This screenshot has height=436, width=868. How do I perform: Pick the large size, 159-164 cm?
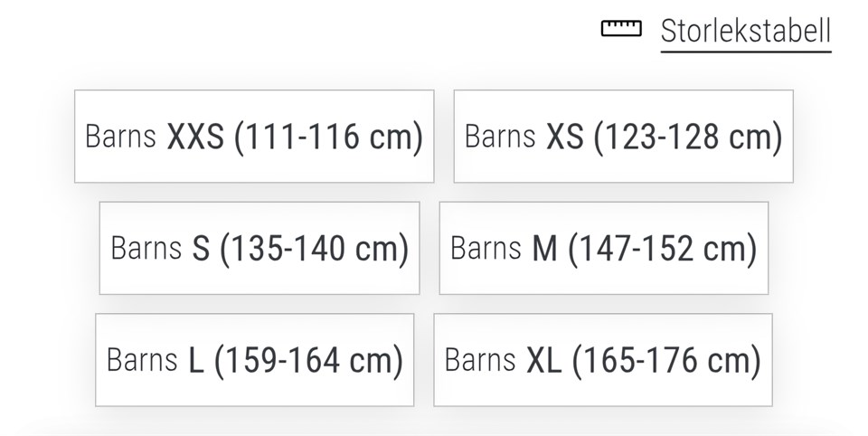[254, 360]
